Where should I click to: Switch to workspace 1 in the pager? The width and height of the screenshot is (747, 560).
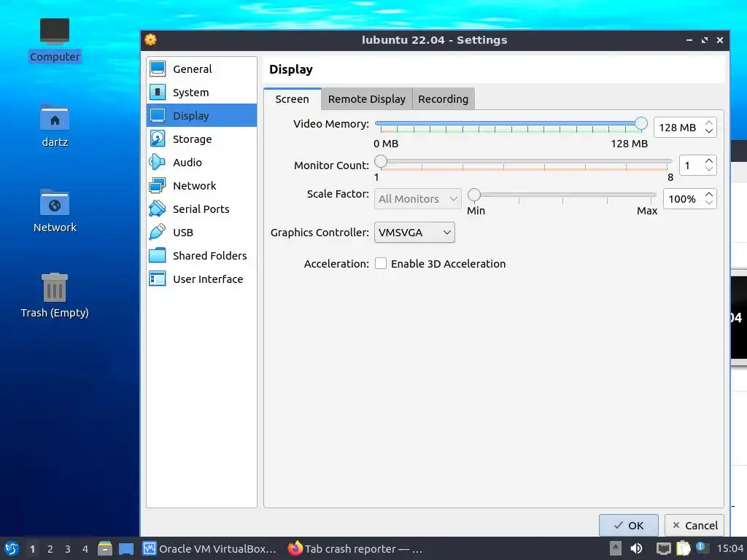32,549
